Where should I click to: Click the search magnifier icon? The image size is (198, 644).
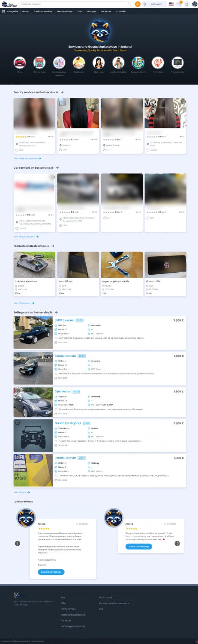coord(129,4)
